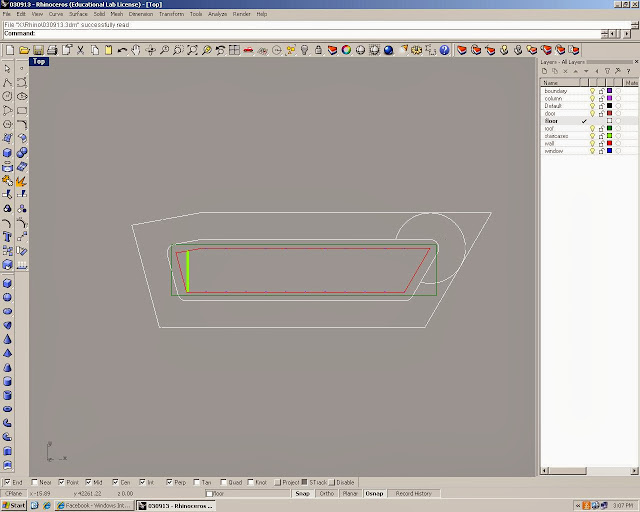This screenshot has height=512, width=640.
Task: Zoom to extents using the toolbar icon
Action: click(x=192, y=50)
